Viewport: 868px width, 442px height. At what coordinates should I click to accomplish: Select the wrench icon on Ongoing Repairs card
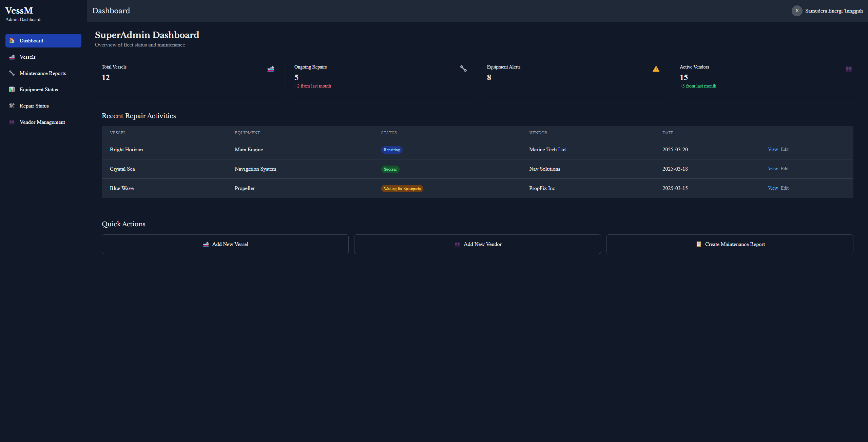click(463, 69)
